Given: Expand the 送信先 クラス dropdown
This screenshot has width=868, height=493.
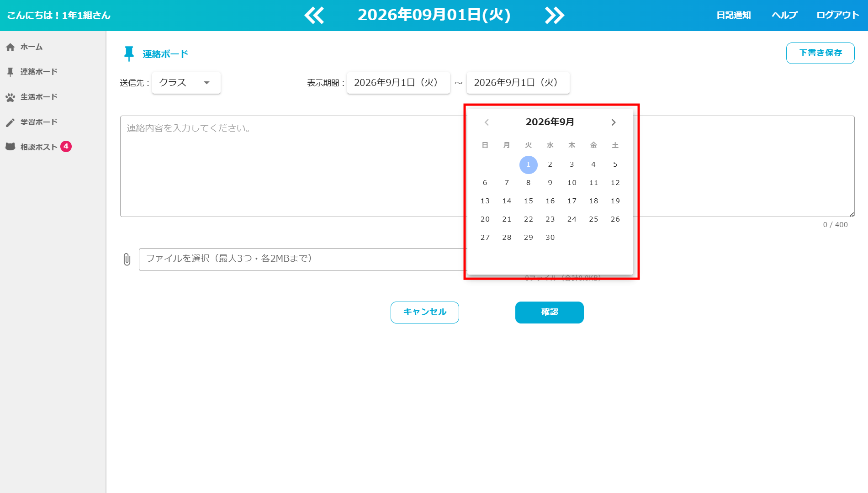Looking at the screenshot, I should click(186, 83).
